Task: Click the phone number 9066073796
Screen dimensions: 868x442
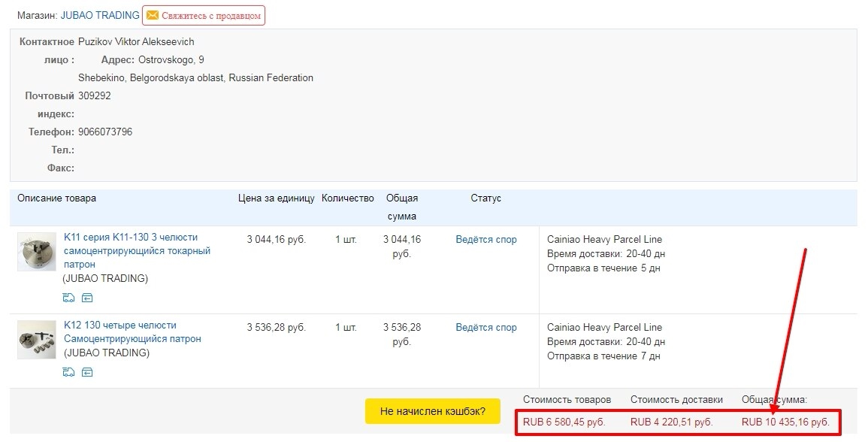Action: pos(105,132)
